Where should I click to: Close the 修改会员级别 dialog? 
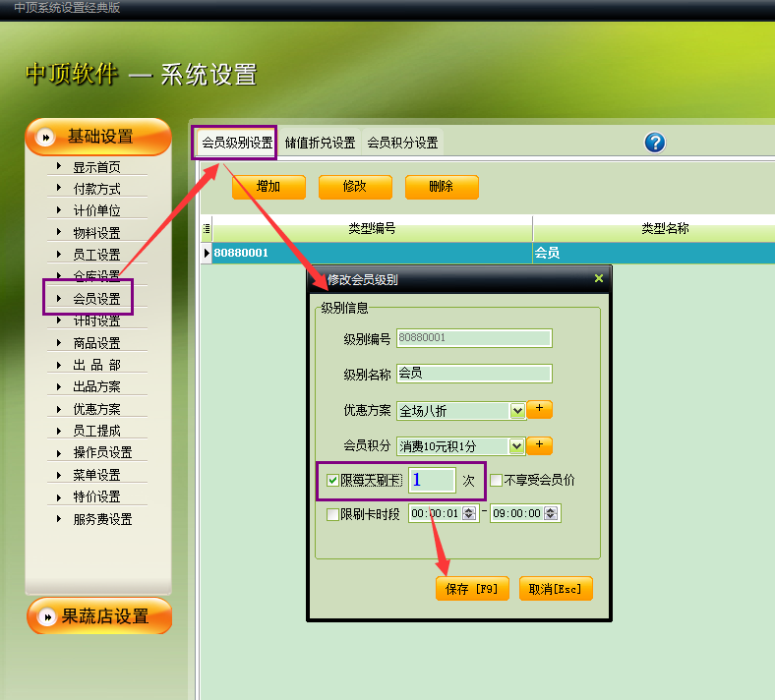pos(599,278)
